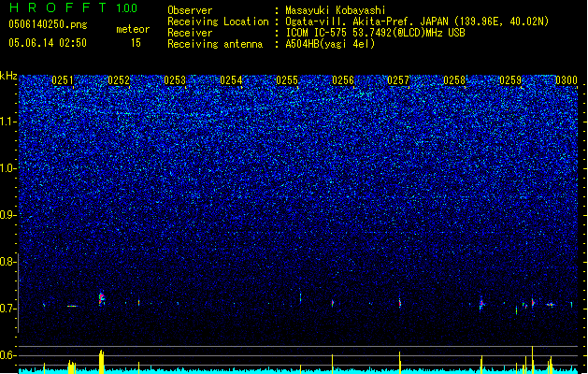Click the 'Receiver' field label
The image size is (588, 374).
[190, 33]
